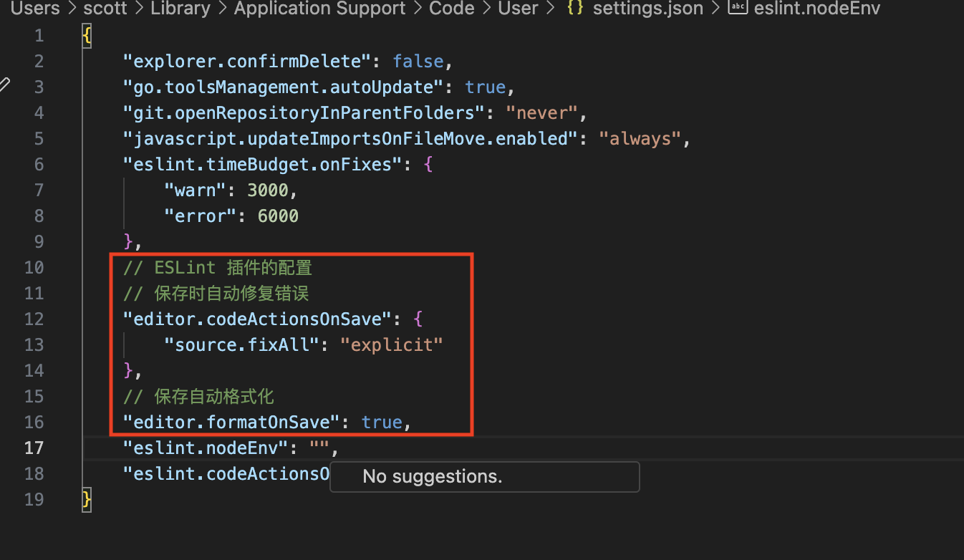Image resolution: width=964 pixels, height=560 pixels.
Task: Select the Code folder breadcrumb
Action: [x=451, y=9]
